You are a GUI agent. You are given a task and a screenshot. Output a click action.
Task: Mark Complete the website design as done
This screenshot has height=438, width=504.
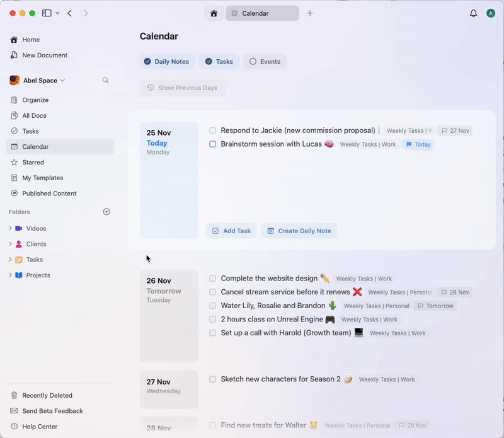tap(212, 279)
